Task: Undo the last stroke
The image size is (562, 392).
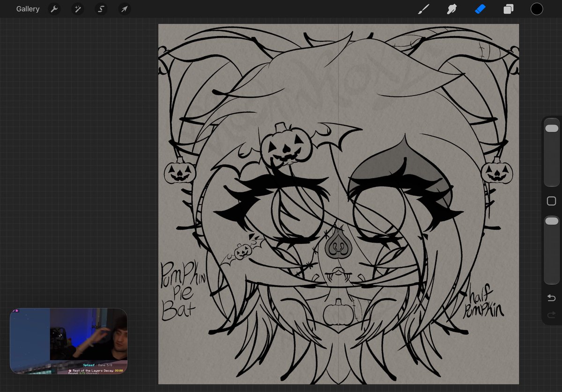Action: 552,298
